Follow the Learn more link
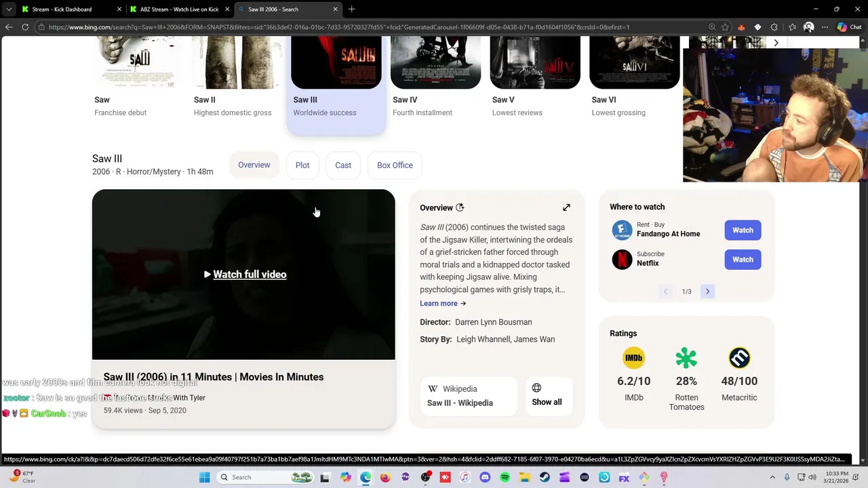 click(x=443, y=303)
